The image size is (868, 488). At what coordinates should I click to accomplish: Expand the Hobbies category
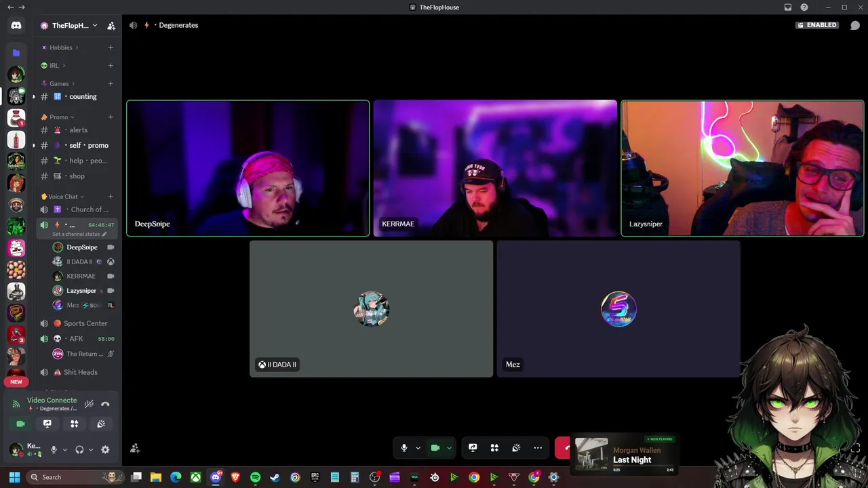tap(60, 47)
